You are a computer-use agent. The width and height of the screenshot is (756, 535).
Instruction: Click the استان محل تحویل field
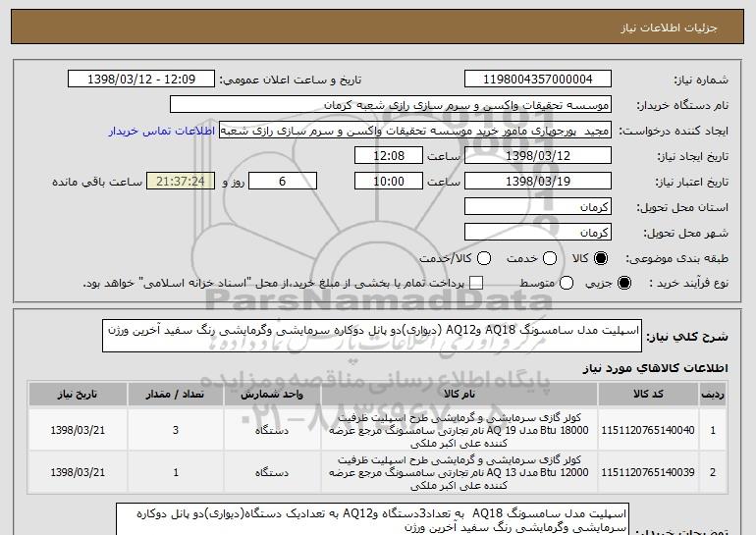[538, 207]
